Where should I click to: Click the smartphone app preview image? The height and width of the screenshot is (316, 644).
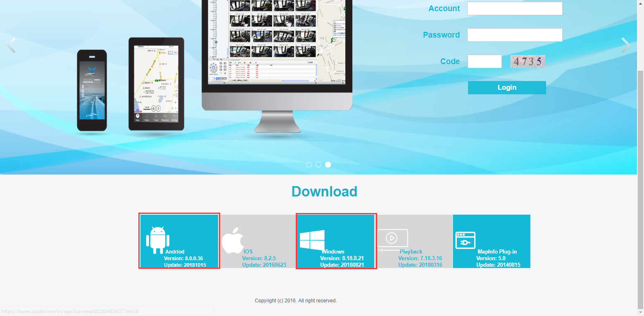pyautogui.click(x=92, y=91)
